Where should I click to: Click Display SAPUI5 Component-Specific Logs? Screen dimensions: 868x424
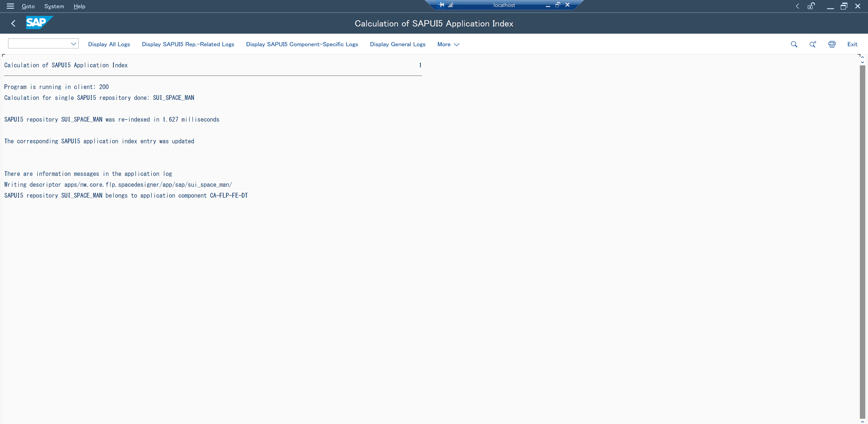[x=302, y=44]
